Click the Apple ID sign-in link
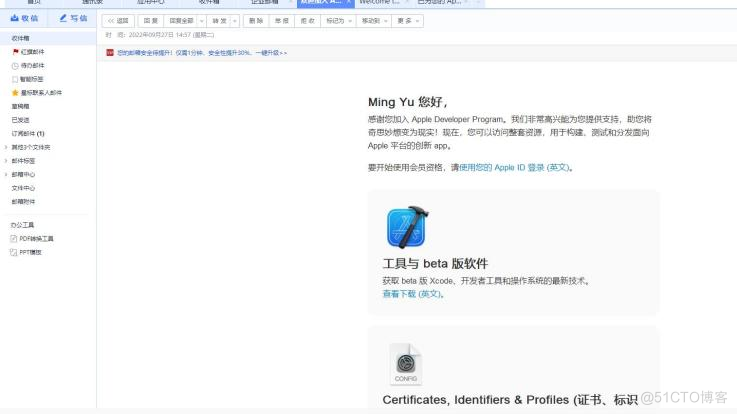The height and width of the screenshot is (414, 737). click(515, 167)
